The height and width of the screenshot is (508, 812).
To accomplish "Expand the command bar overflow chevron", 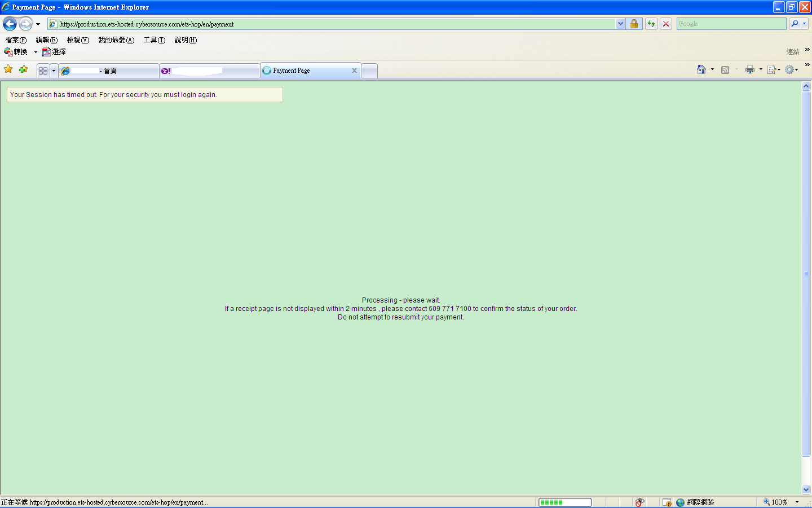I will point(807,65).
